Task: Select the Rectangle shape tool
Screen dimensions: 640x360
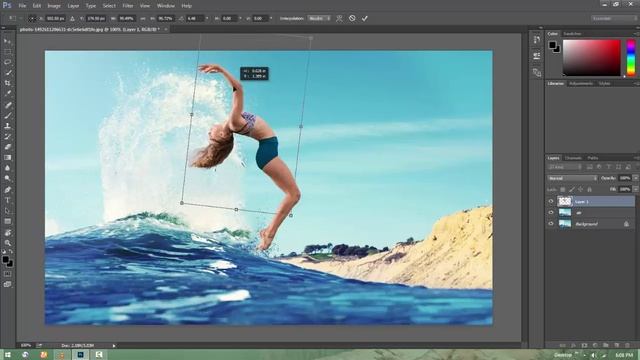Action: tap(7, 222)
